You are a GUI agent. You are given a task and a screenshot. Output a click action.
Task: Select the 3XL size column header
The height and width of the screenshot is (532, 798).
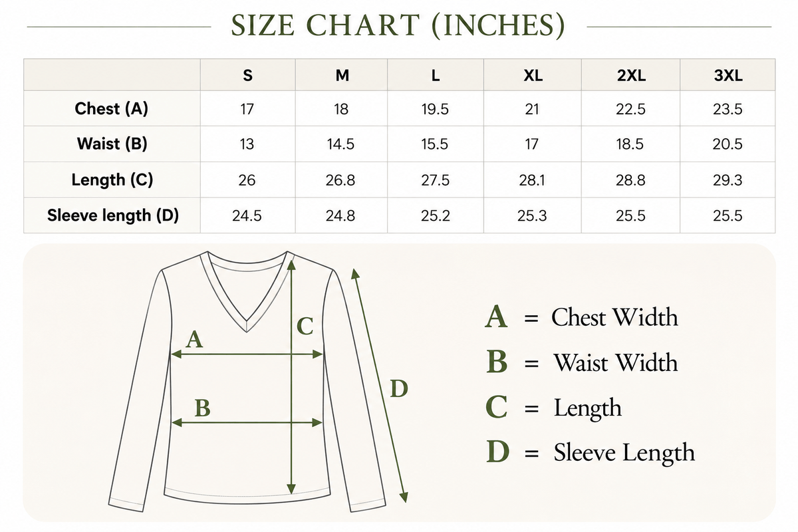coord(728,76)
